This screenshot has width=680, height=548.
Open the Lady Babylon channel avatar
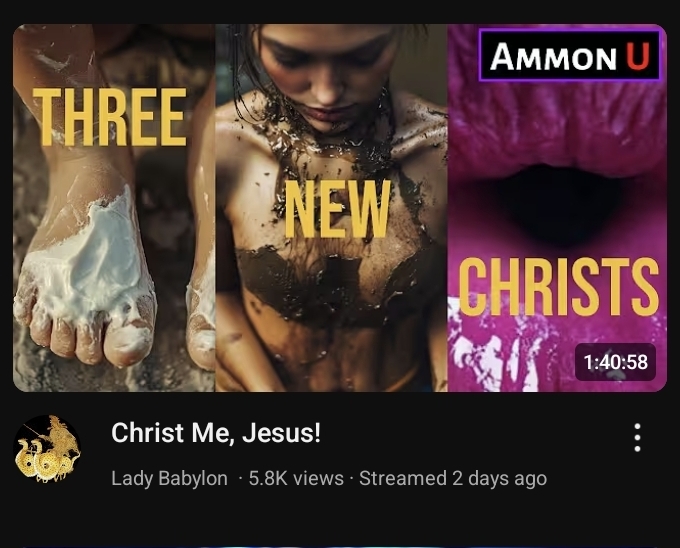tap(47, 449)
